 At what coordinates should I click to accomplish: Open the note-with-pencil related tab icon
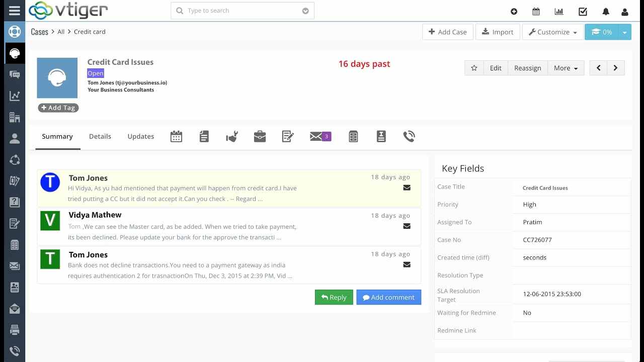click(x=288, y=136)
